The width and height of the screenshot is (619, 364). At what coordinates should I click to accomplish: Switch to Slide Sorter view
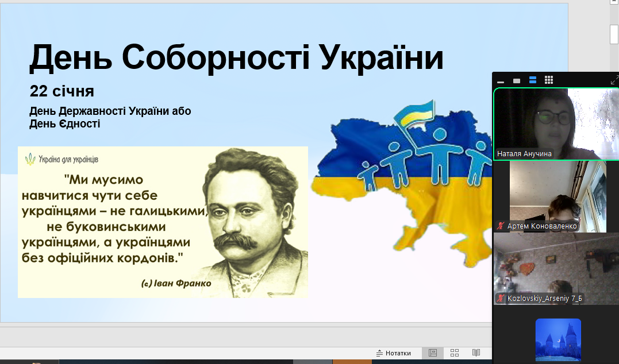click(455, 353)
